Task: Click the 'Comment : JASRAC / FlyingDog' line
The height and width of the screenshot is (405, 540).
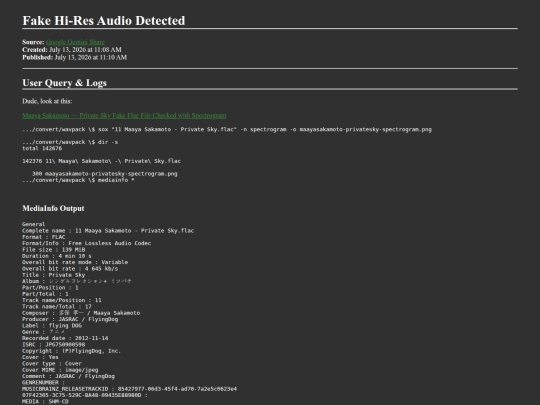Action: [68, 376]
